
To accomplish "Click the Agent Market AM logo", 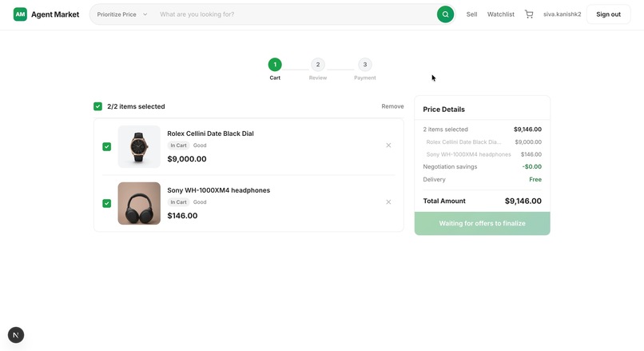I will point(20,14).
